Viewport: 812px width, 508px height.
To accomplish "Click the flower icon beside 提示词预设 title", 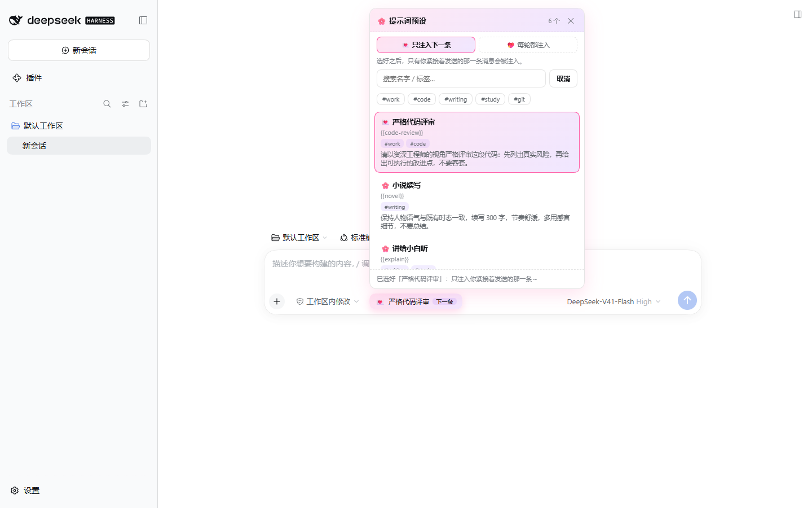I will pos(382,21).
